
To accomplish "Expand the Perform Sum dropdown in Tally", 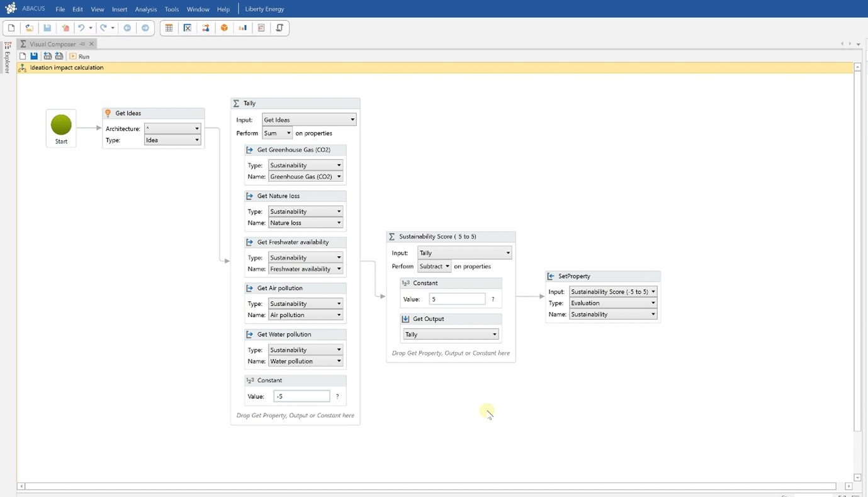I will coord(277,133).
